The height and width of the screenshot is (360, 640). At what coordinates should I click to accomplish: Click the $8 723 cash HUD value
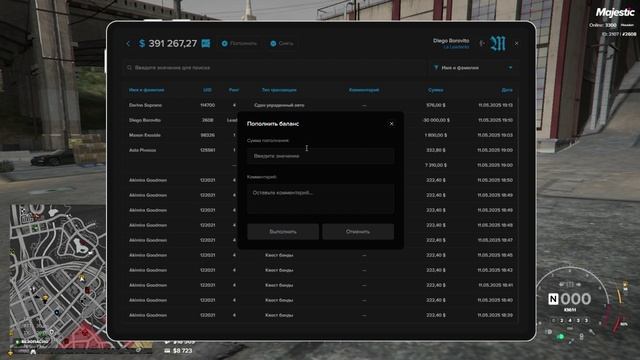point(182,351)
